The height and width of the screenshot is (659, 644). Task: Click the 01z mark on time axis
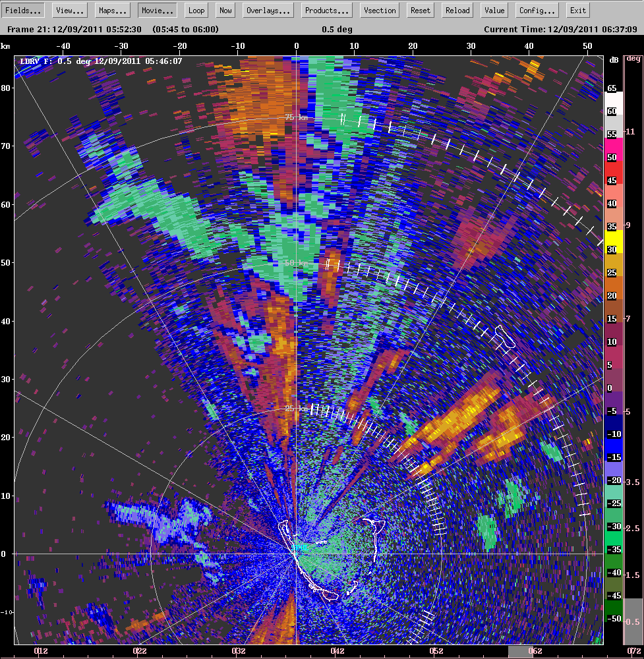(x=41, y=651)
